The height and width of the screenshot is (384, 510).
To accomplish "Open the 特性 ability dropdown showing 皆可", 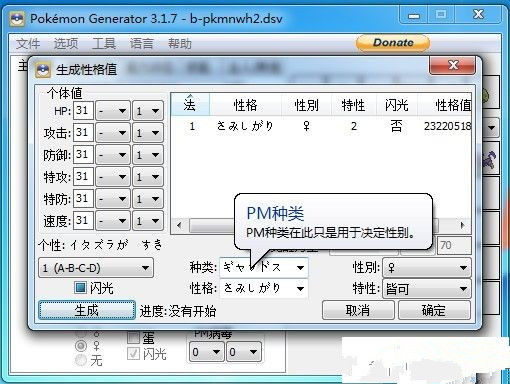I will pyautogui.click(x=427, y=288).
